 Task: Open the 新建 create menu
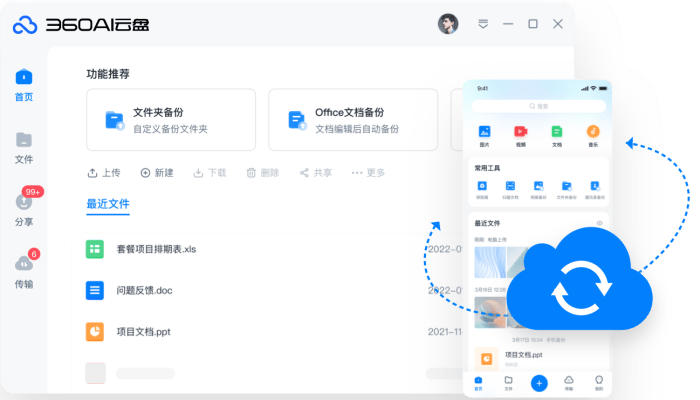157,173
